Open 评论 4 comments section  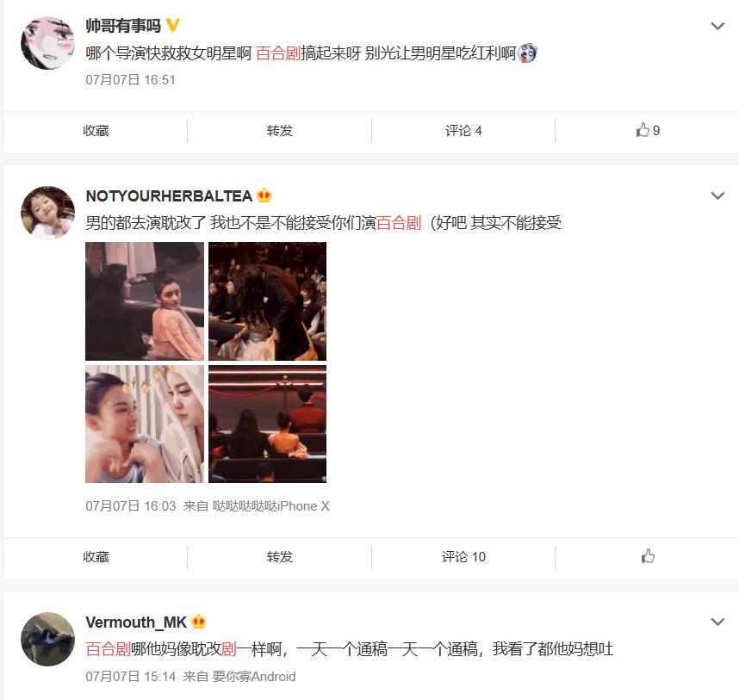click(463, 131)
